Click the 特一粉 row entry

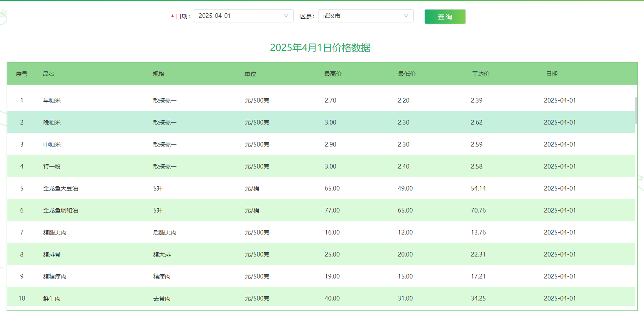[x=52, y=166]
